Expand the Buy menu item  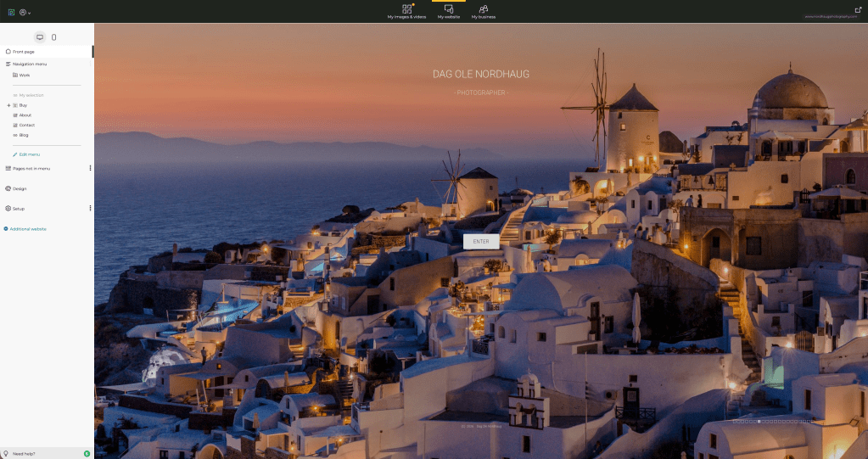[8, 105]
